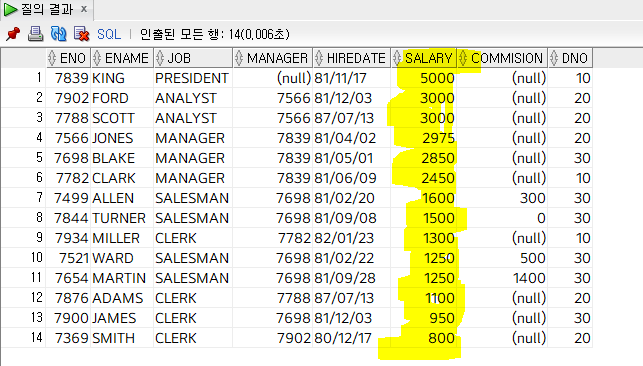Select the JAMES name cell

(x=122, y=318)
